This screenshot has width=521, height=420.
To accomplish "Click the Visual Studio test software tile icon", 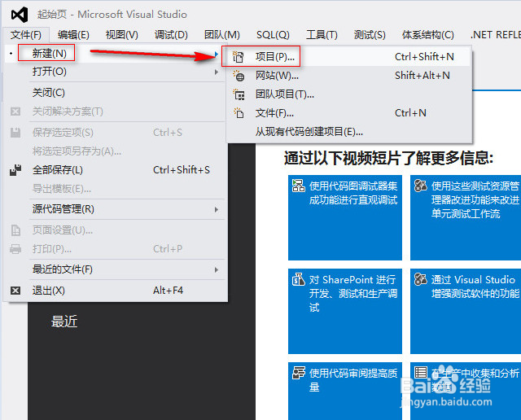I will pyautogui.click(x=420, y=279).
